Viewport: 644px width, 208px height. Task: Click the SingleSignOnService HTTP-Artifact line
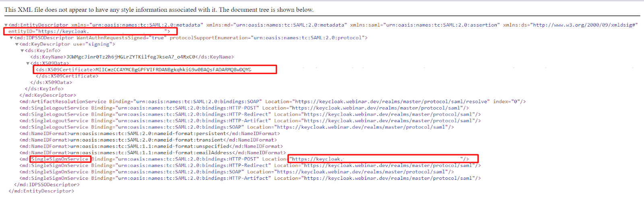(x=250, y=178)
